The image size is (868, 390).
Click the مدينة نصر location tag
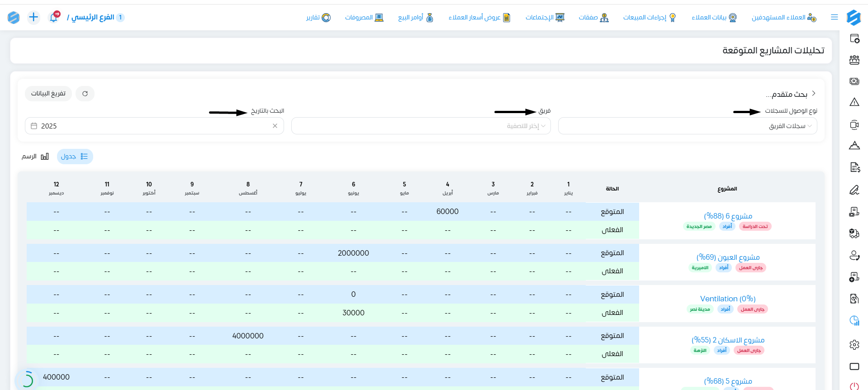pyautogui.click(x=700, y=309)
